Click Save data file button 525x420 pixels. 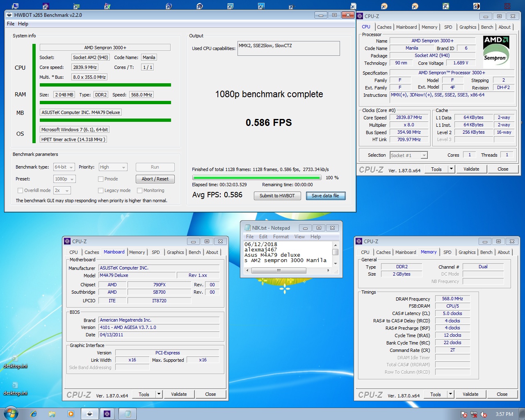[x=326, y=196]
